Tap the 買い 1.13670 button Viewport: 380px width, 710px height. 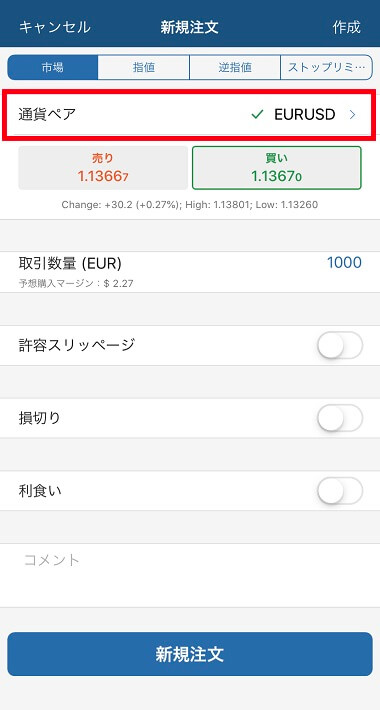tap(277, 168)
